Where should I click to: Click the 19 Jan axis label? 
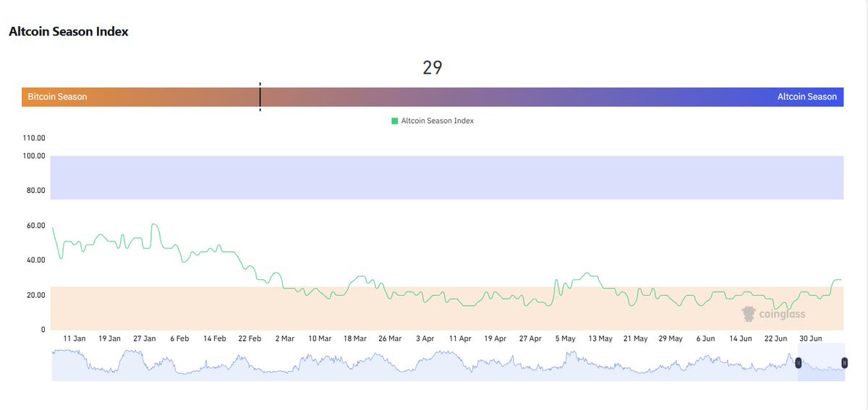click(109, 338)
